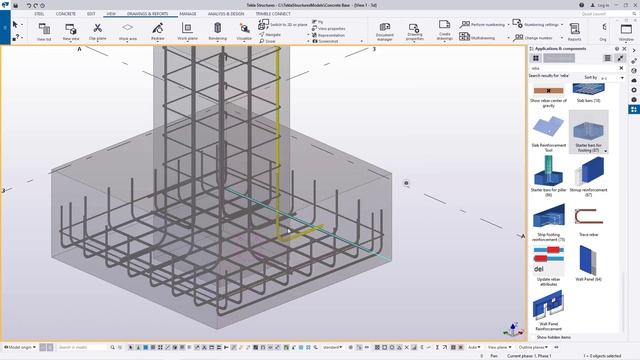Open the STEEL ribbon tab

pyautogui.click(x=39, y=14)
